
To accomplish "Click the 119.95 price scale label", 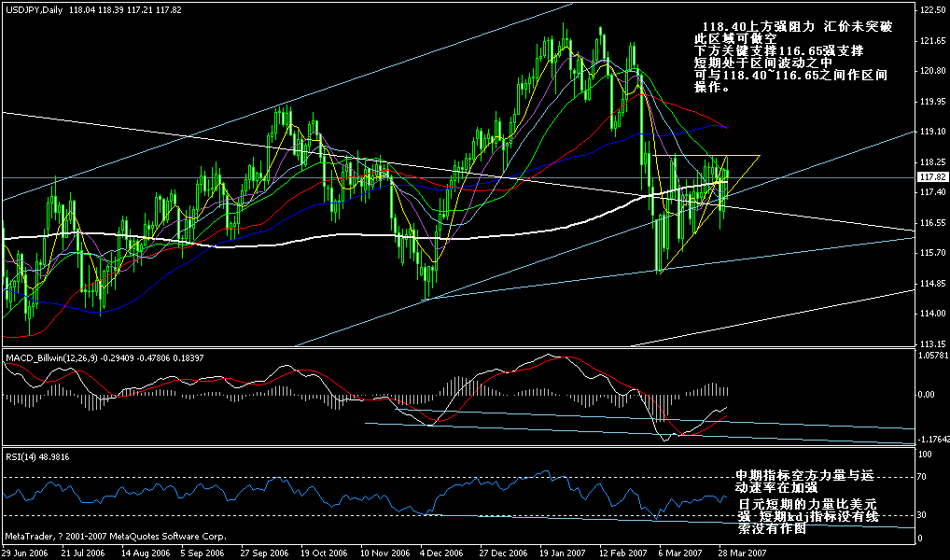I will (932, 101).
